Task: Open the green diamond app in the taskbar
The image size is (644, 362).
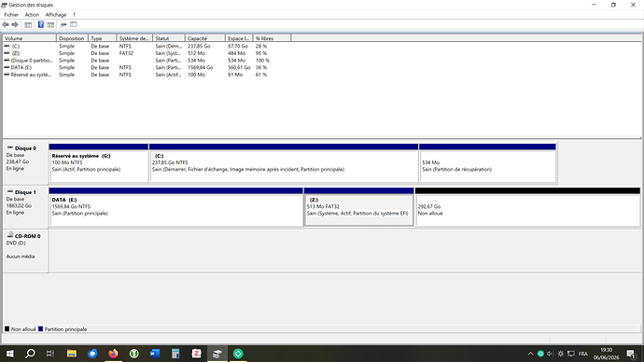Action: 238,354
